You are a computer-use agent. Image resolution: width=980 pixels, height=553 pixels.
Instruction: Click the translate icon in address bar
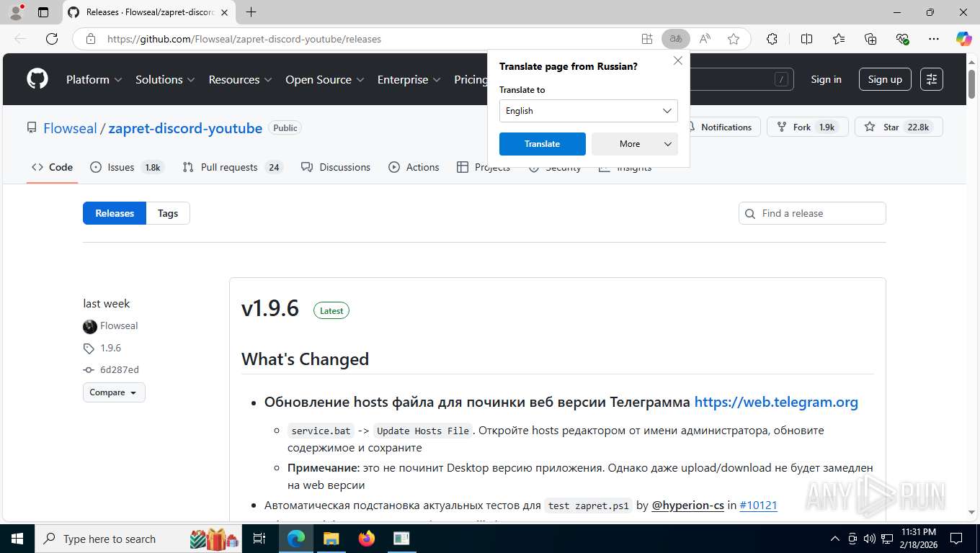tap(676, 39)
